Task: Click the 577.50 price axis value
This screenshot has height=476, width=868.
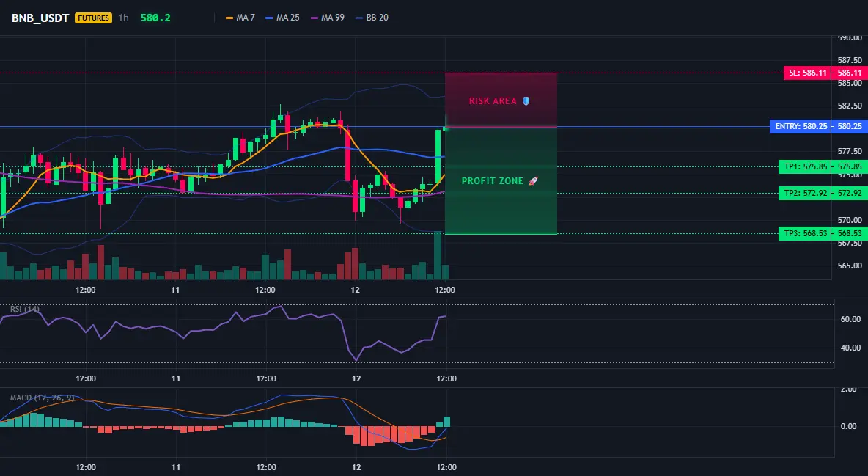Action: pos(850,151)
